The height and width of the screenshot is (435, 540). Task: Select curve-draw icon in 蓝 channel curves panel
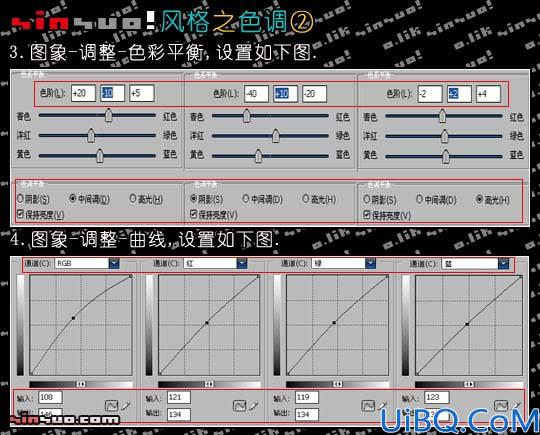(501, 405)
